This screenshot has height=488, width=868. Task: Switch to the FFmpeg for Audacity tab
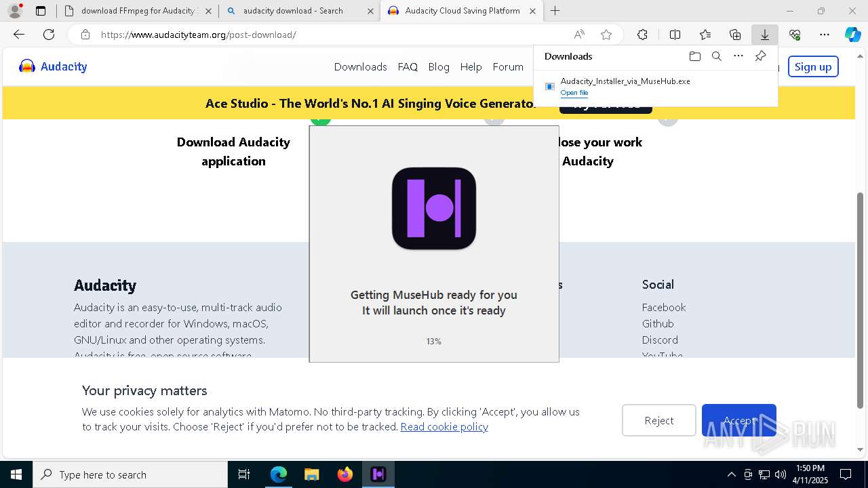[138, 11]
